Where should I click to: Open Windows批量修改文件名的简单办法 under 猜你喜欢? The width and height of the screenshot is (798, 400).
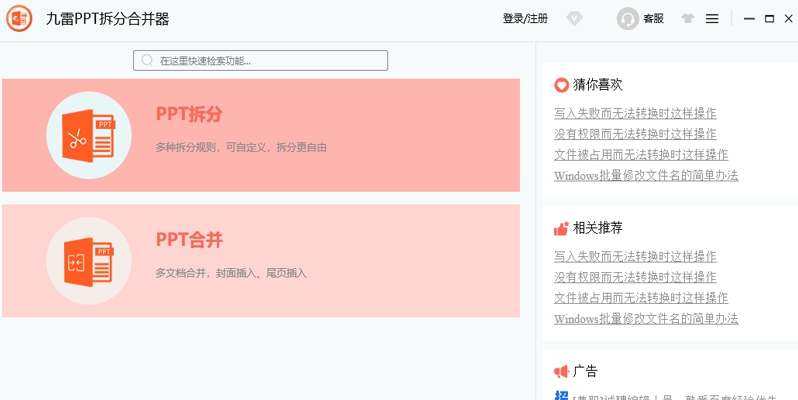(646, 176)
